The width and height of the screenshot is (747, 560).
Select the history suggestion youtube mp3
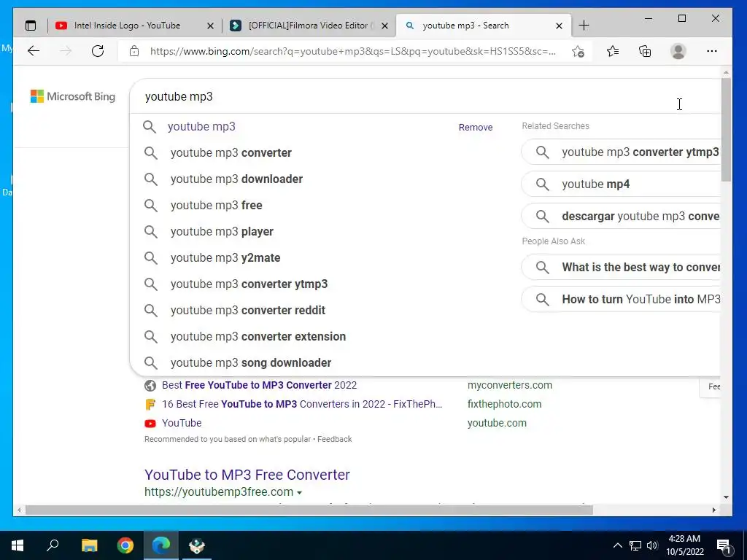coord(201,127)
